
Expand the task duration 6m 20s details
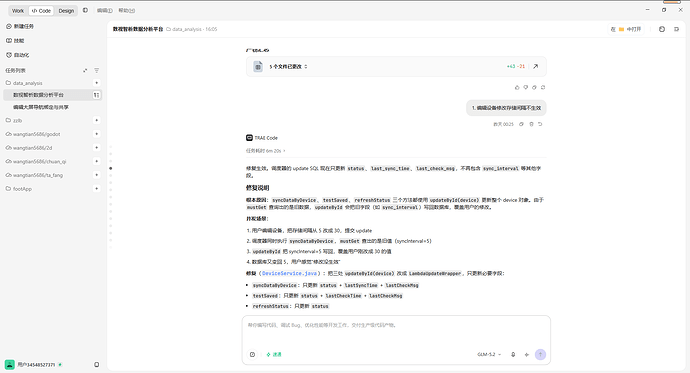(265, 151)
